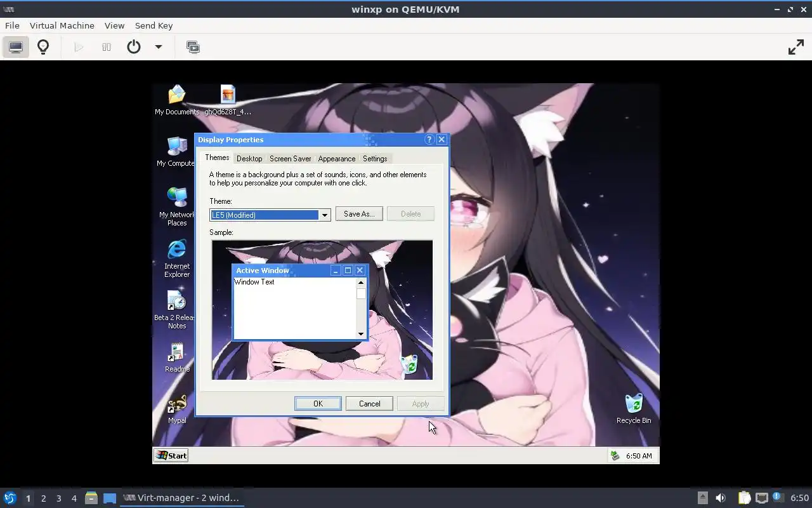Close the Display Properties dialog
This screenshot has height=508, width=812.
[x=442, y=140]
